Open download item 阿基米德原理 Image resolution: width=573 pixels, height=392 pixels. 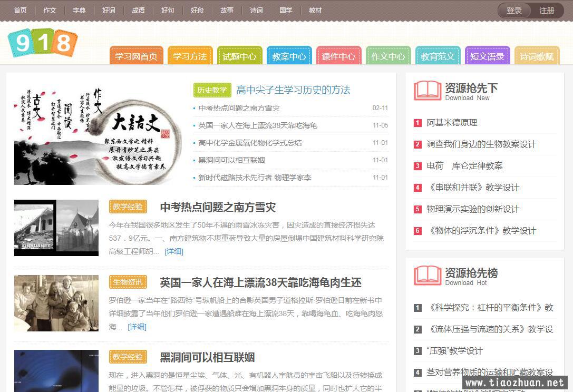point(452,123)
